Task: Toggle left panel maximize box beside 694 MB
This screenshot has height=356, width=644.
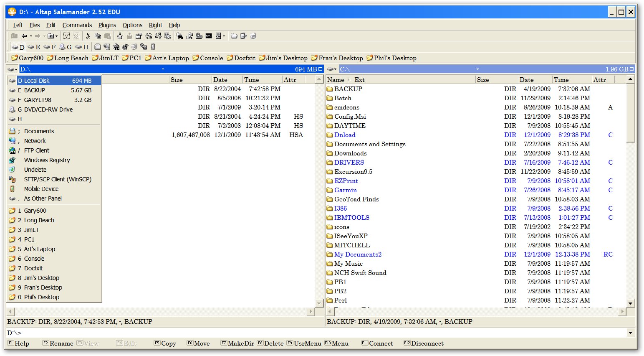Action: (321, 69)
